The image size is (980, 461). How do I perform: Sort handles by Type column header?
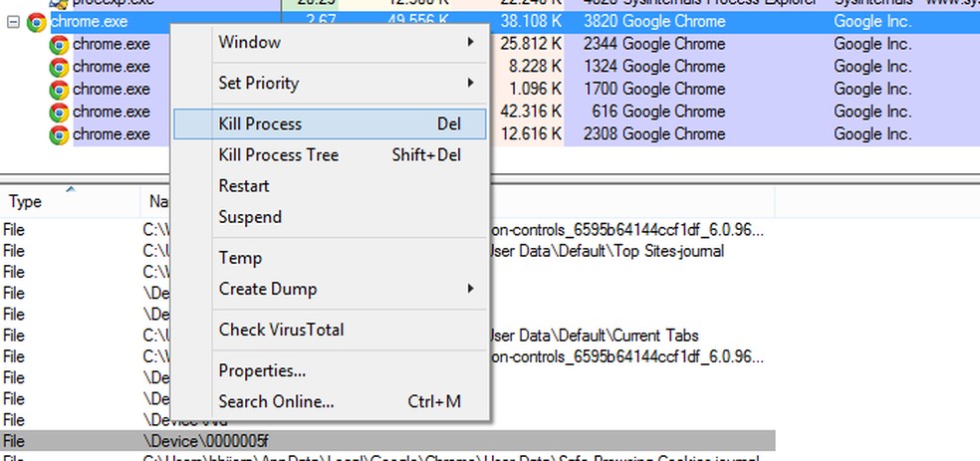(70, 201)
